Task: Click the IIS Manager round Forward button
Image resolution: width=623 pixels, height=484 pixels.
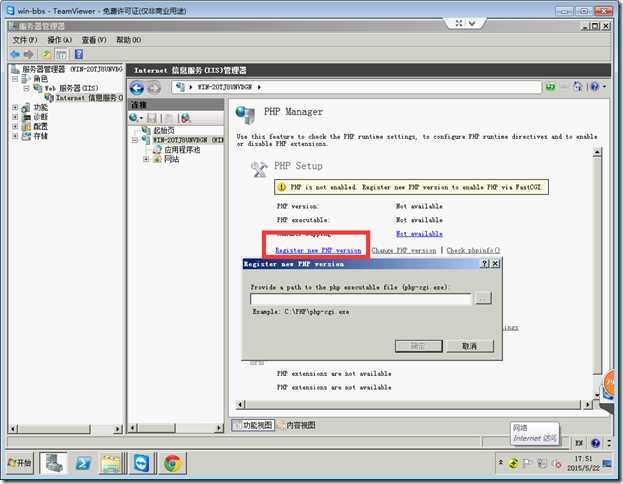Action: click(x=154, y=87)
